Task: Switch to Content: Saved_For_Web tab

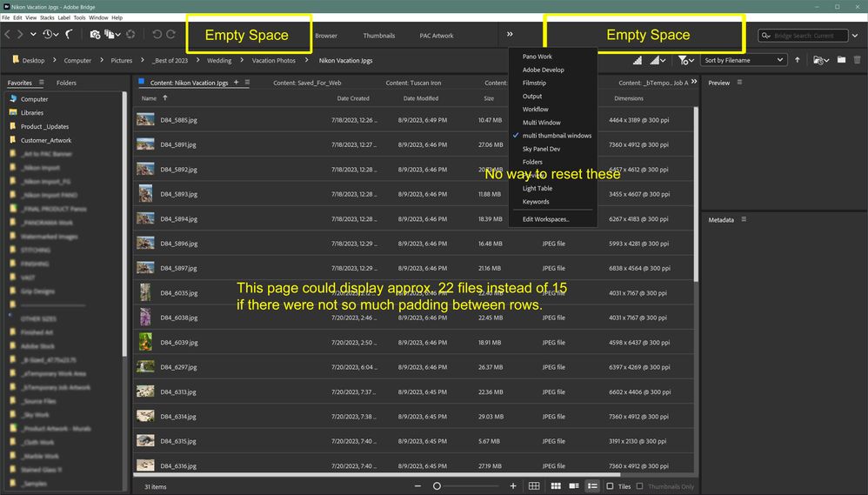Action: 307,83
